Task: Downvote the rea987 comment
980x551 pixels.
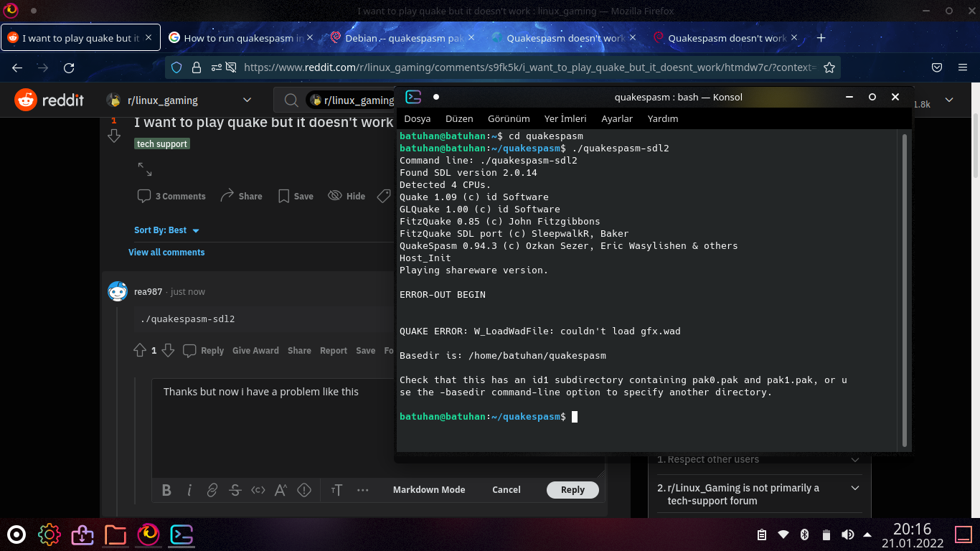Action: point(168,350)
